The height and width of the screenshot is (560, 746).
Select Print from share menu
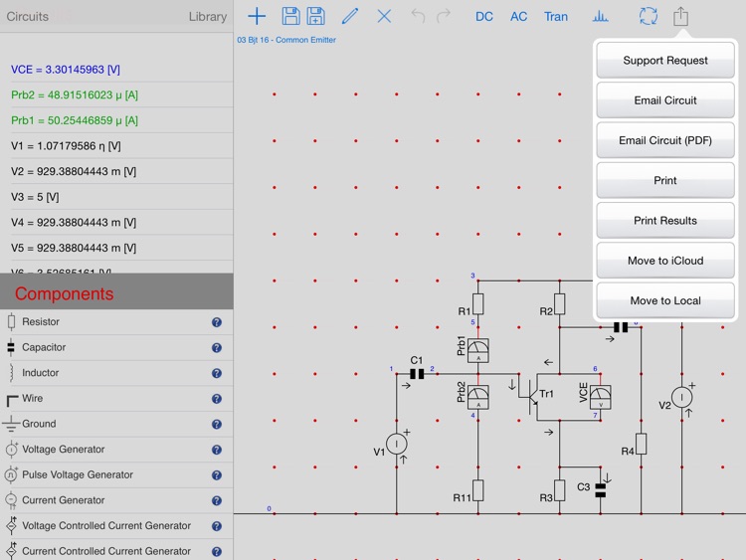[665, 180]
